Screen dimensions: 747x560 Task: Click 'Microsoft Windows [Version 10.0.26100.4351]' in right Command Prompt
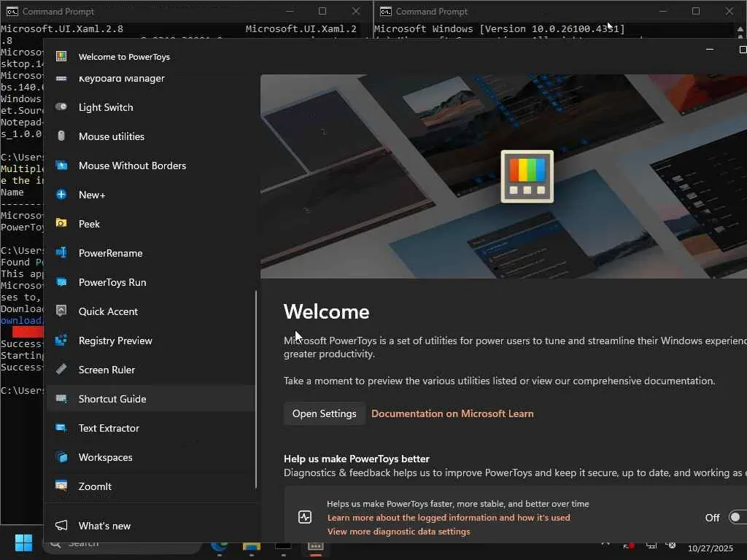click(499, 28)
